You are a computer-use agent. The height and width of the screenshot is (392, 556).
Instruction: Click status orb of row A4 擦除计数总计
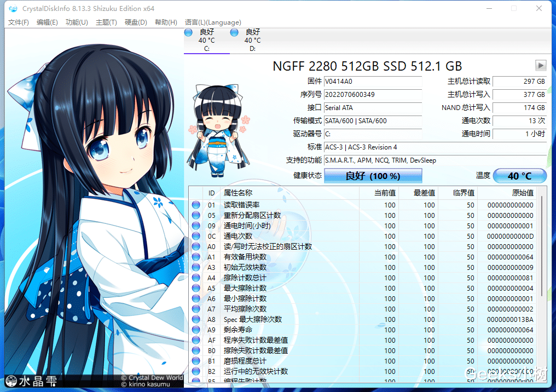click(x=196, y=278)
